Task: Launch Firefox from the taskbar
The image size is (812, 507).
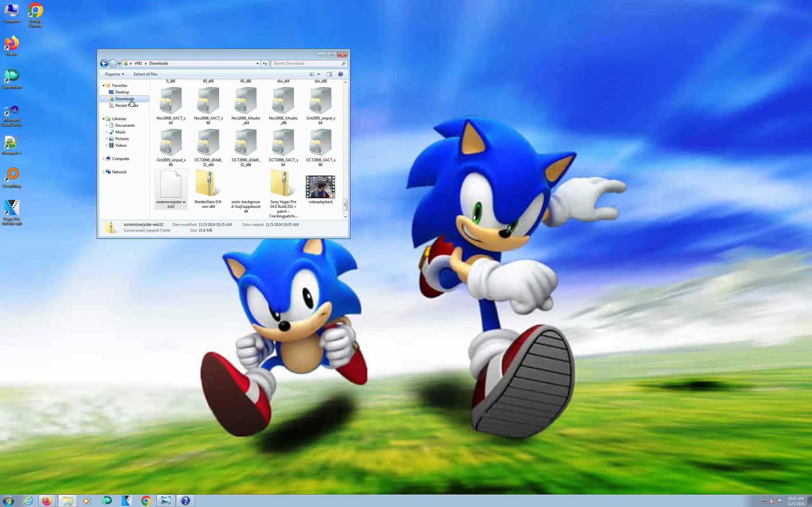Action: click(x=47, y=501)
